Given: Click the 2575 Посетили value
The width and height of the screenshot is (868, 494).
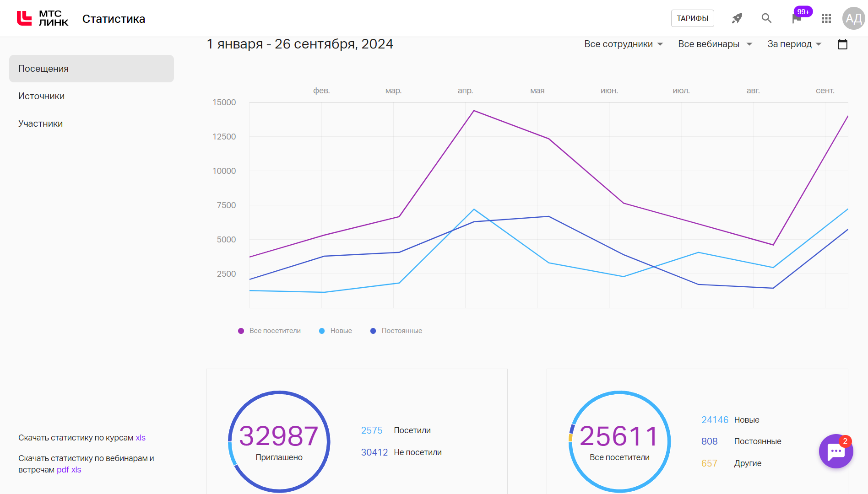Looking at the screenshot, I should tap(372, 430).
